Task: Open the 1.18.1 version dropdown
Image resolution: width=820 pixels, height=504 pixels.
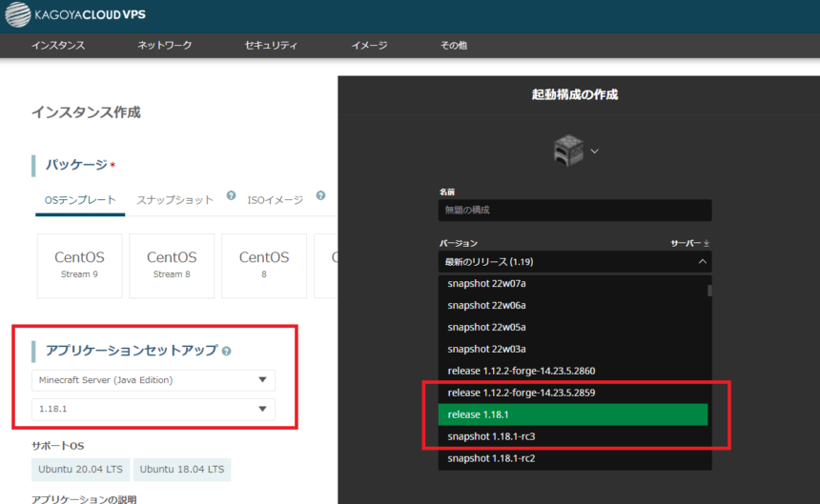Action: pos(154,409)
